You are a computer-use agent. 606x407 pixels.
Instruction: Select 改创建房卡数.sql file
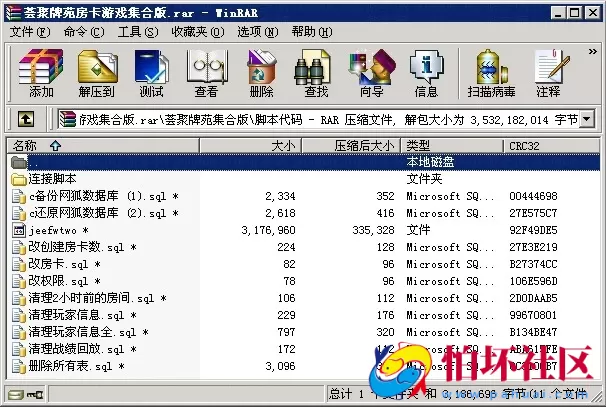82,247
